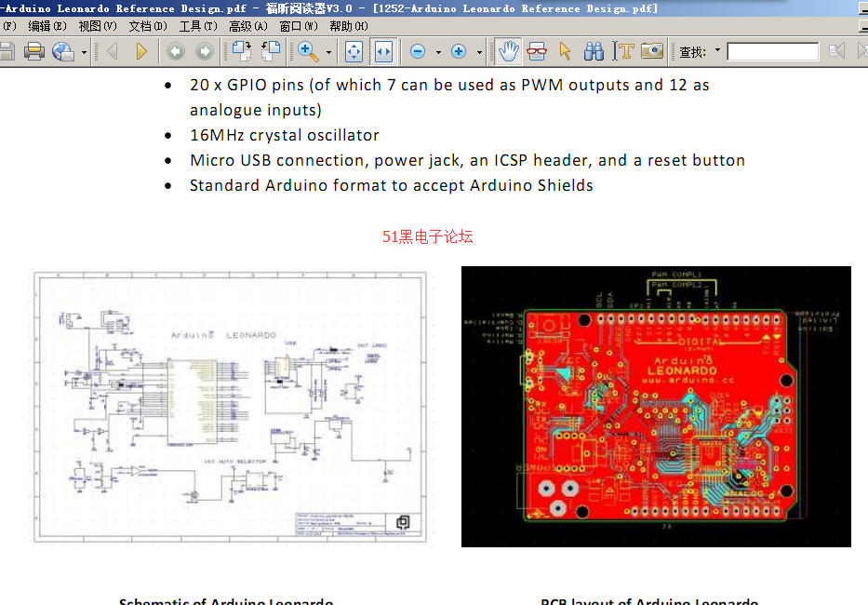Click the "Micro USB connection" bullet line
Screen dimensions: 868x605
pos(467,161)
